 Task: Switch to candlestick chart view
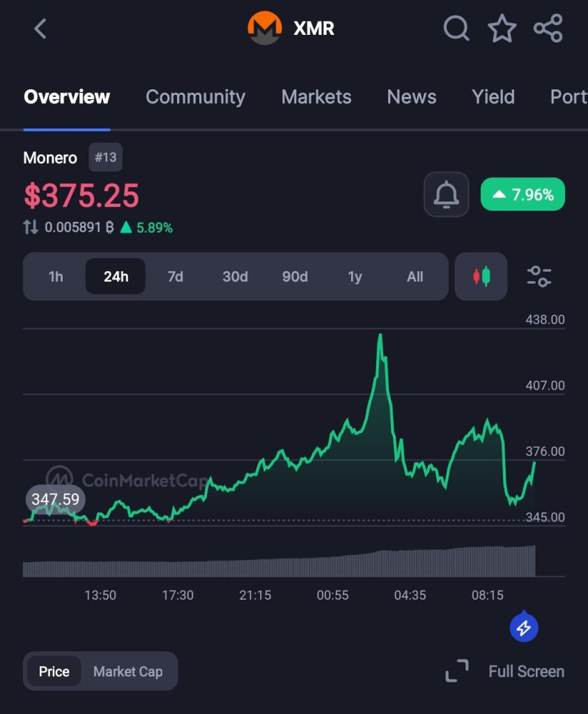[481, 276]
